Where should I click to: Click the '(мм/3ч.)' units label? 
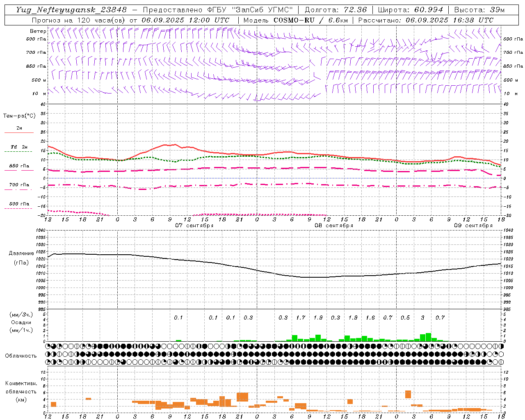[x=21, y=315]
